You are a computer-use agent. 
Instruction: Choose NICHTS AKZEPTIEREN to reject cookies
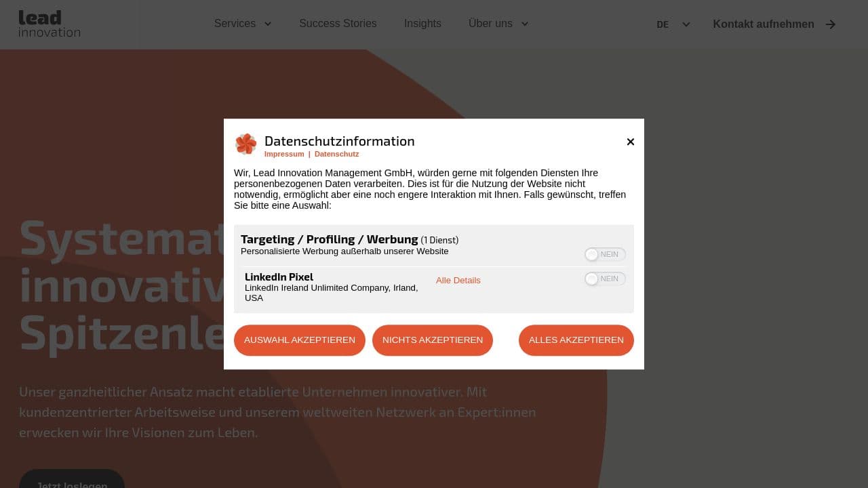(x=433, y=340)
